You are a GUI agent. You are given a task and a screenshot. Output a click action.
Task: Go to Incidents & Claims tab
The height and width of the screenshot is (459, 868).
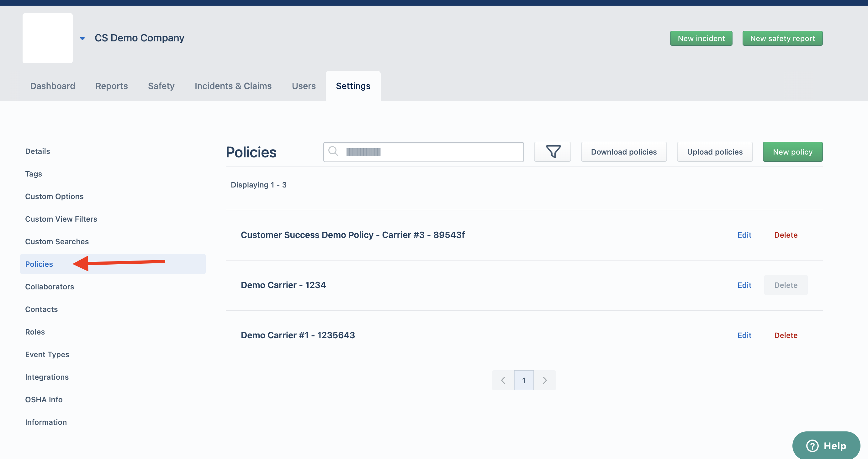pyautogui.click(x=233, y=86)
